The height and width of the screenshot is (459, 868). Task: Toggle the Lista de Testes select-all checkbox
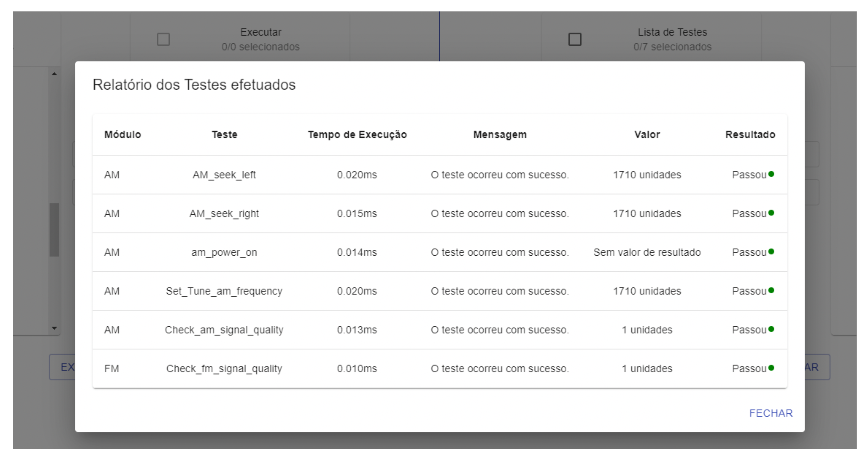coord(575,39)
